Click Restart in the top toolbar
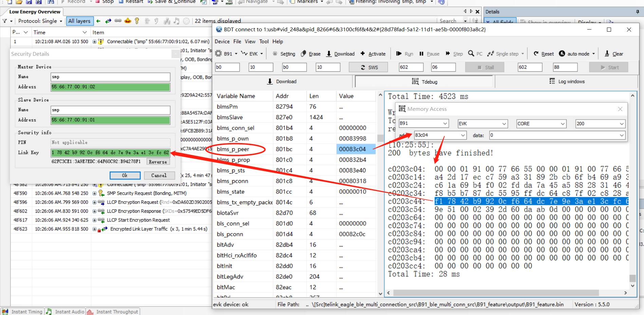Screen dimensions: 644x315 pos(131,2)
